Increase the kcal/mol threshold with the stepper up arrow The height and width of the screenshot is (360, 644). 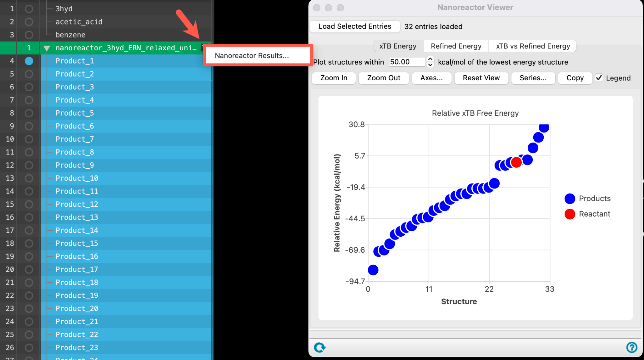click(x=430, y=59)
